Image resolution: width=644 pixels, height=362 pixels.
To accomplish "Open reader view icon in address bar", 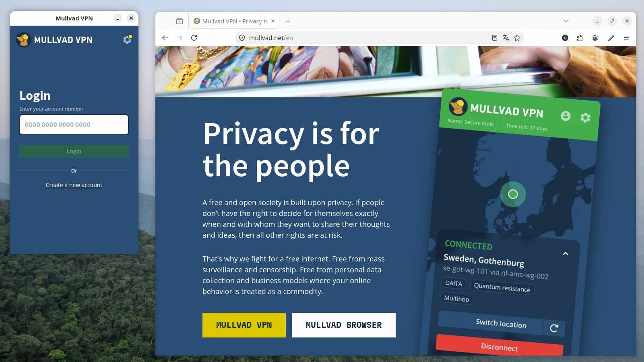I will click(x=495, y=38).
